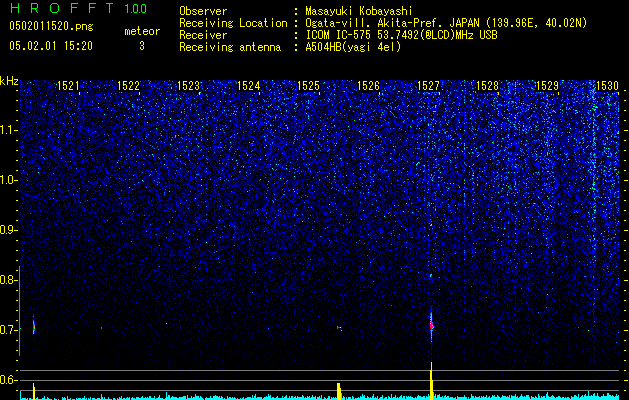Click the meteor echo near 1520 at 0.7 kHz
Image resolution: width=629 pixels, height=400 pixels.
pos(34,324)
